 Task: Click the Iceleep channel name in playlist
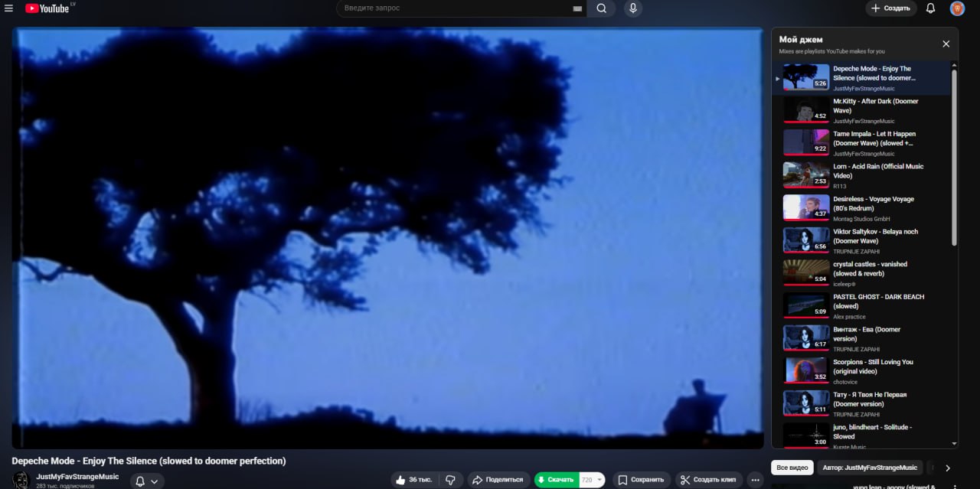click(844, 284)
